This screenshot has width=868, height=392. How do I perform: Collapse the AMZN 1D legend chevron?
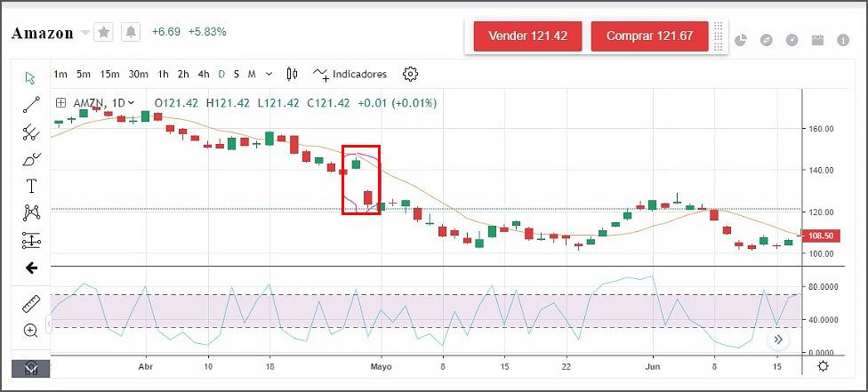click(x=131, y=102)
